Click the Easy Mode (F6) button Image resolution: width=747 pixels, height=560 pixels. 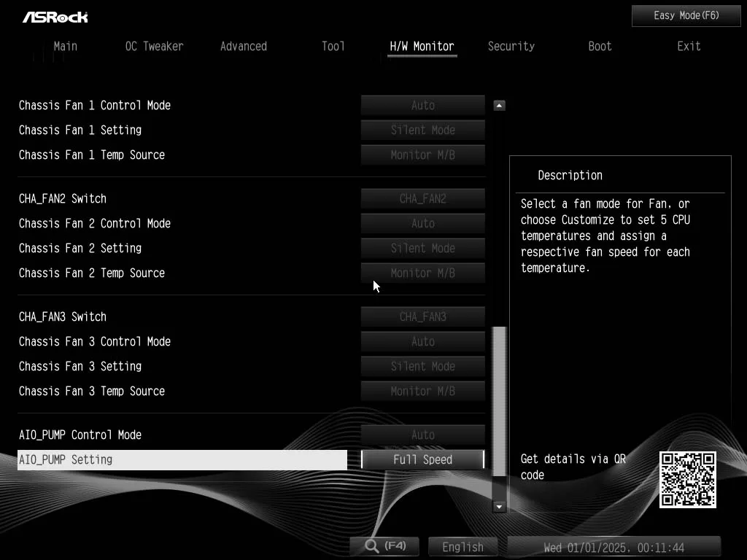[x=686, y=16]
